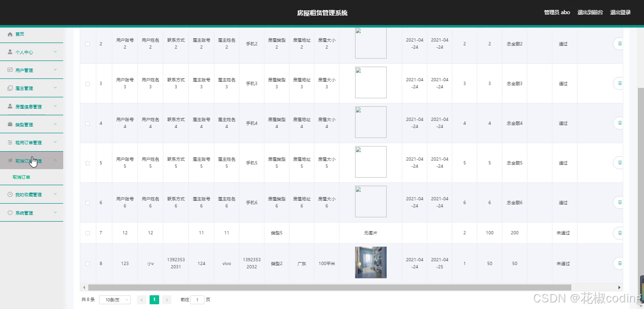
Task: Click the power icon for 系统管理
Action: [10, 213]
